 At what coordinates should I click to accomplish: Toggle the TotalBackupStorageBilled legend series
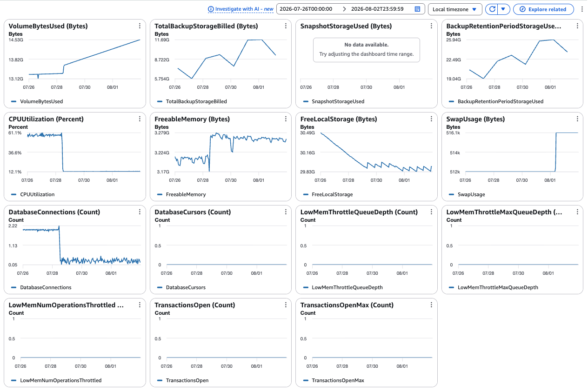[192, 101]
